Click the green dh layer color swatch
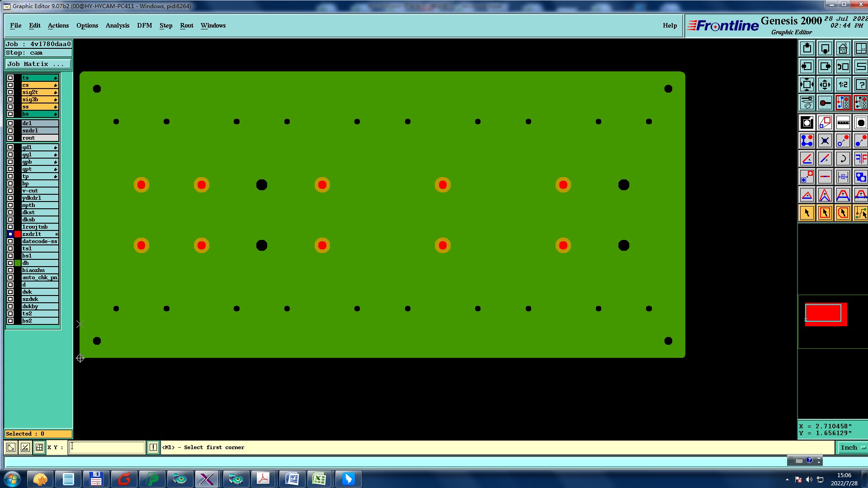The height and width of the screenshot is (488, 868). 18,263
